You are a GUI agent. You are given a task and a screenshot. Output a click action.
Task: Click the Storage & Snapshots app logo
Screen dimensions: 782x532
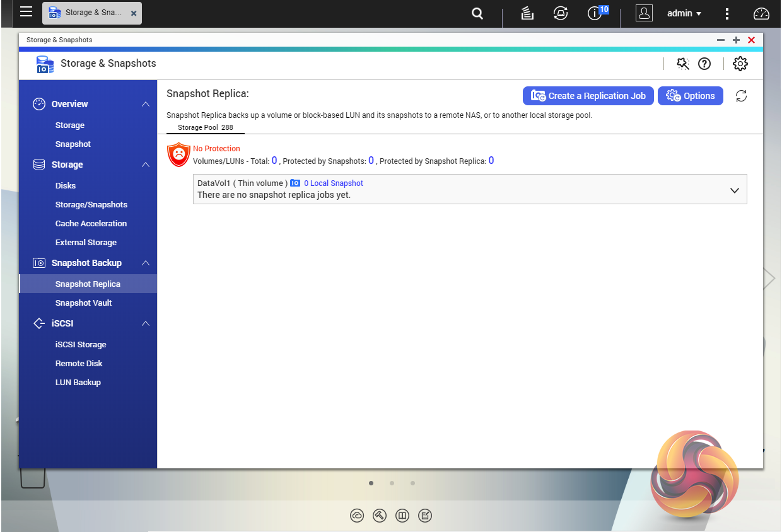click(x=45, y=64)
